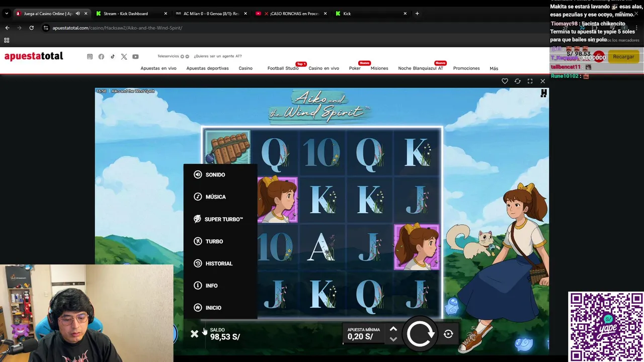The image size is (644, 362).
Task: Click the Yape QR code
Action: [606, 326]
